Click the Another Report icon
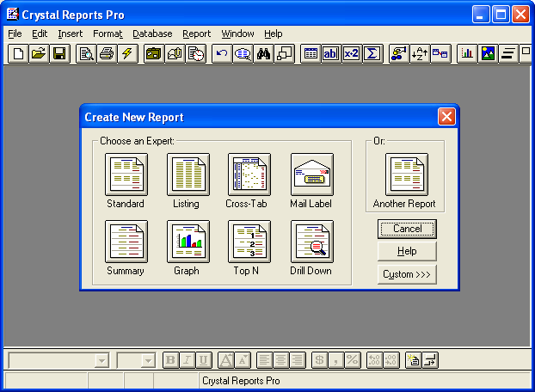The image size is (535, 392). pyautogui.click(x=406, y=175)
